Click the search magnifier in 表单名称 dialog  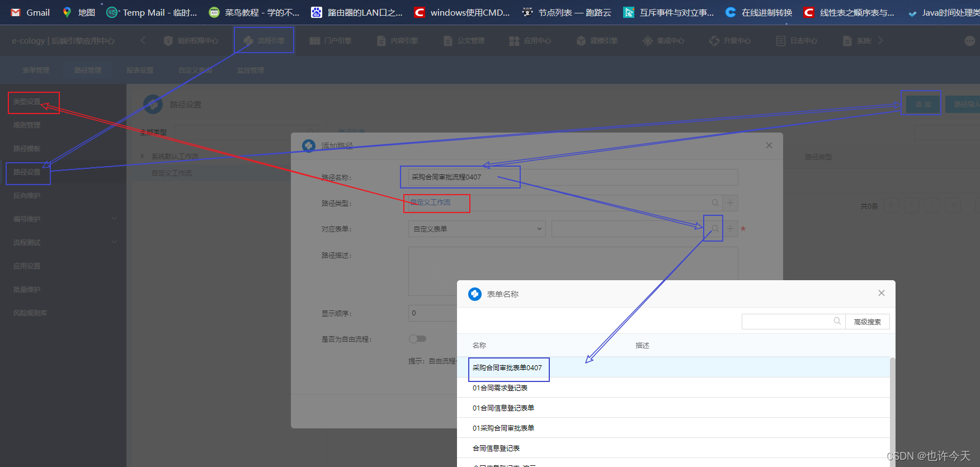(837, 321)
